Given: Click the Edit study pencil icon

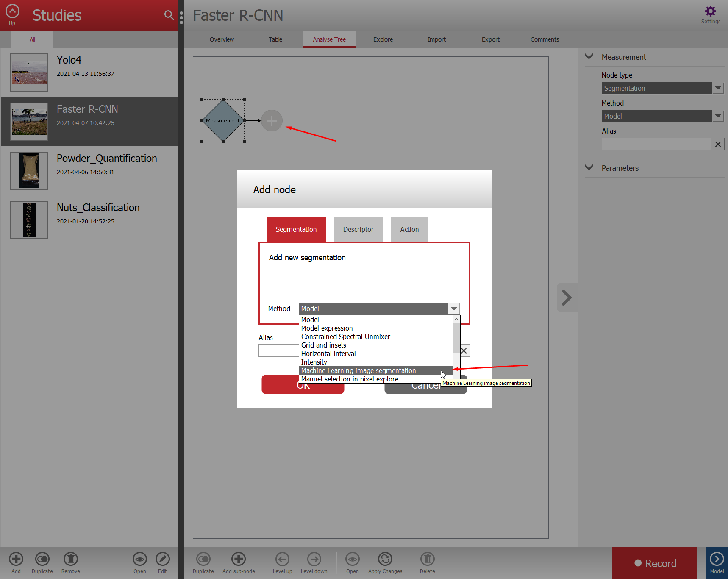Looking at the screenshot, I should tap(162, 559).
